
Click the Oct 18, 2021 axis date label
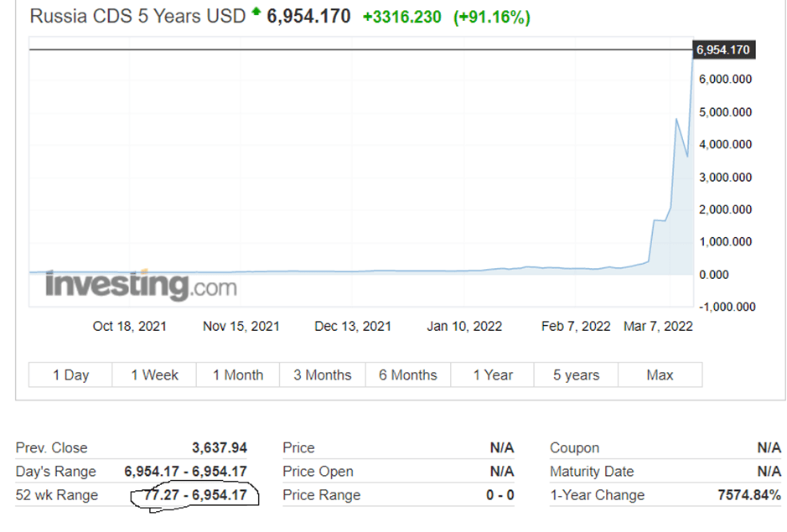[129, 326]
